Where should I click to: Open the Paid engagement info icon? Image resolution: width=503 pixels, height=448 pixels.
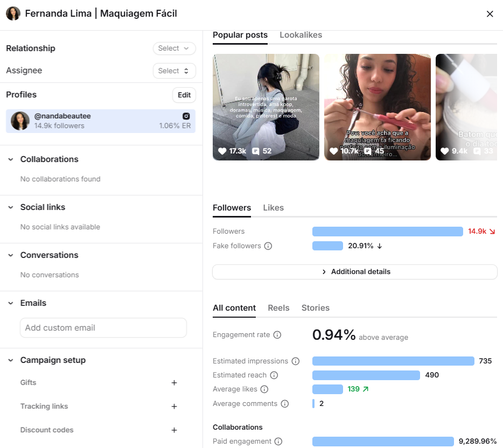pyautogui.click(x=278, y=442)
